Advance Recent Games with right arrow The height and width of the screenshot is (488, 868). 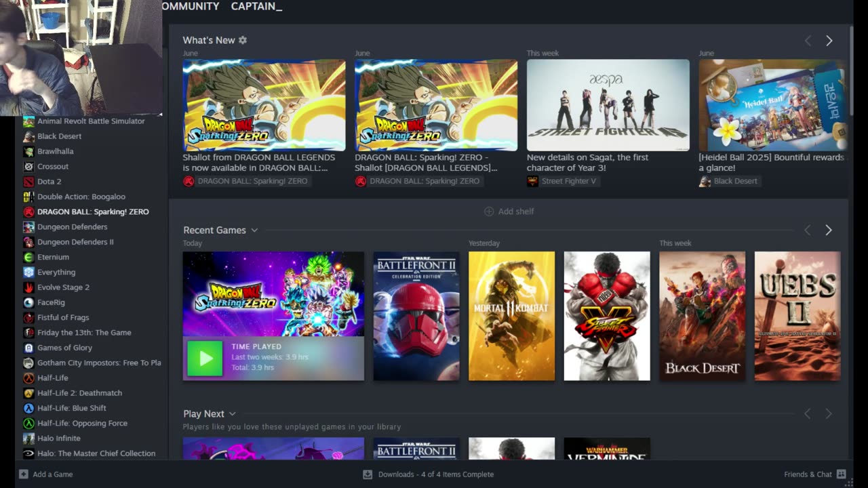point(828,230)
